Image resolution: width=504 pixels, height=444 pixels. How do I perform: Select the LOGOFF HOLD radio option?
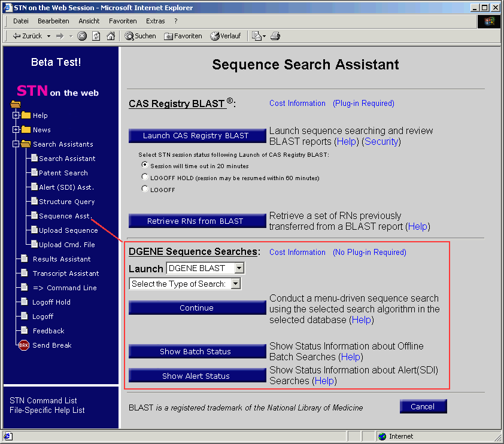(145, 177)
